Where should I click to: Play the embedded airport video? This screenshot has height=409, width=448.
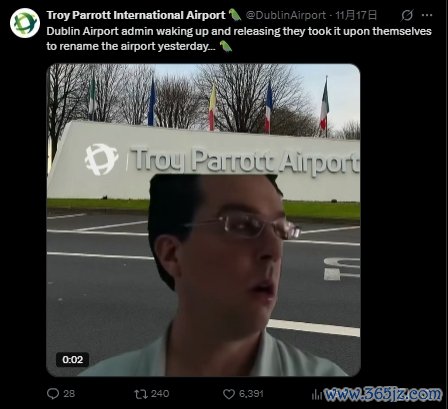(x=203, y=220)
